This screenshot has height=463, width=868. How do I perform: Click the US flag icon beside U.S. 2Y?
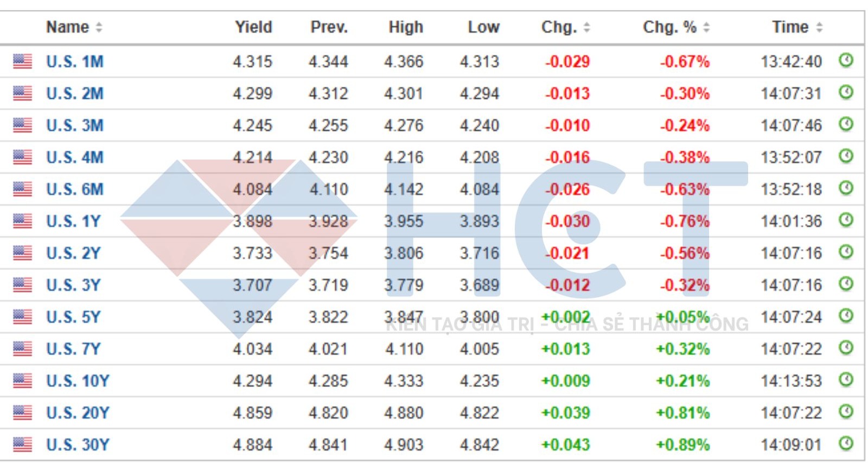22,253
